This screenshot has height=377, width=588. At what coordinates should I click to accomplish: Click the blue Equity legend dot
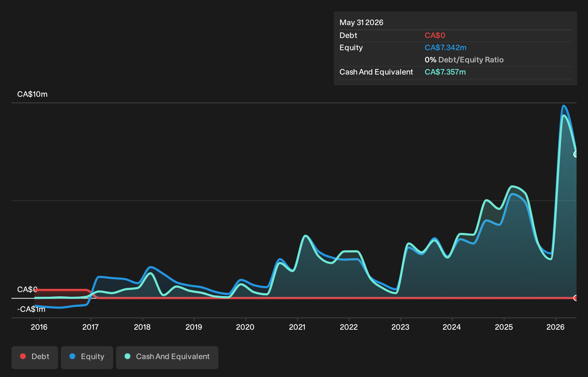(x=72, y=356)
